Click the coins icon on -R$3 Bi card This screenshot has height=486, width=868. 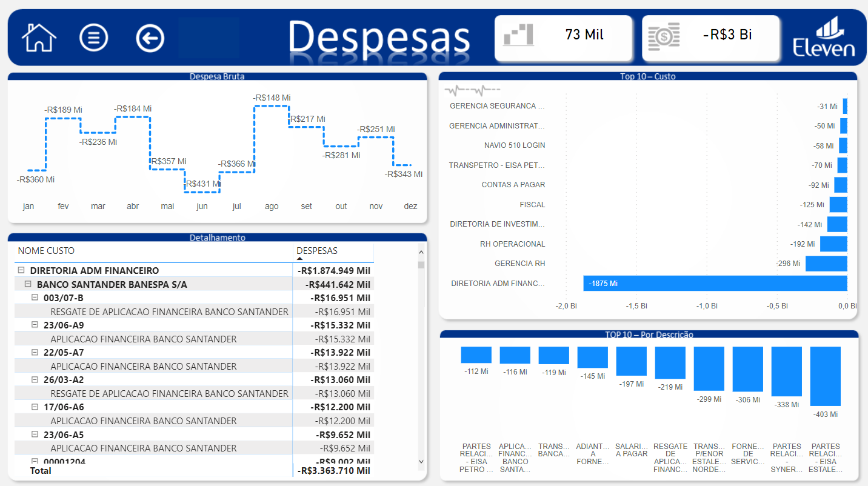click(x=664, y=36)
